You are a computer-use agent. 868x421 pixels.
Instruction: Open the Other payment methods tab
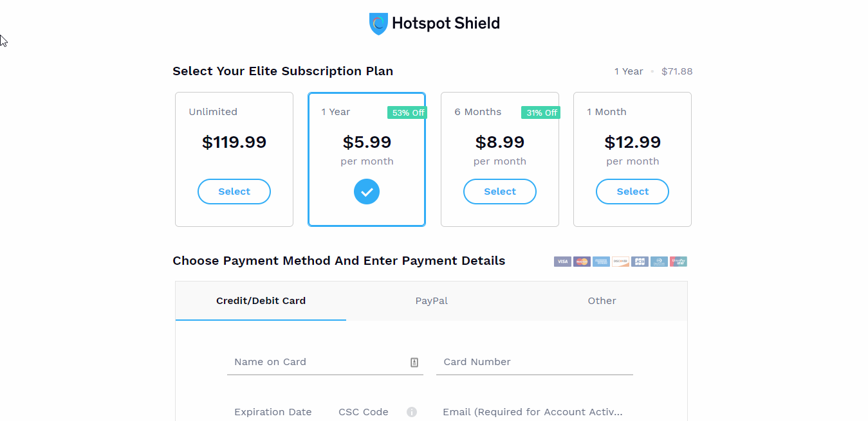602,301
